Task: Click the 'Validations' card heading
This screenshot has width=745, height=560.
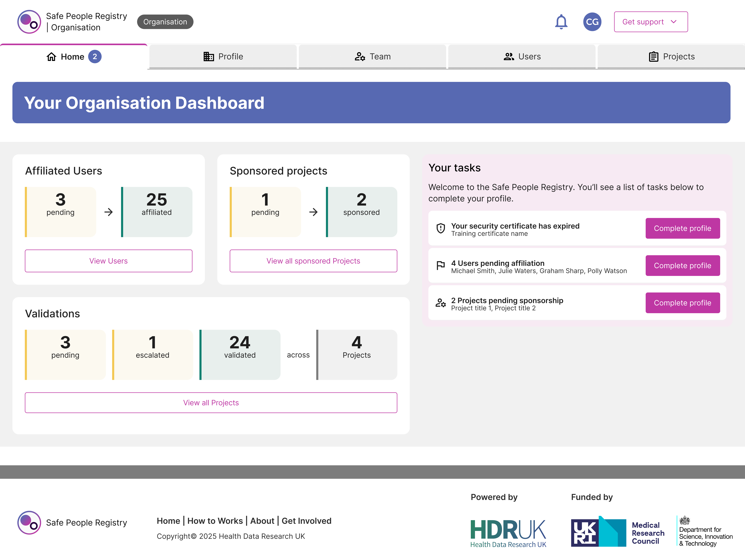Action: pyautogui.click(x=53, y=314)
